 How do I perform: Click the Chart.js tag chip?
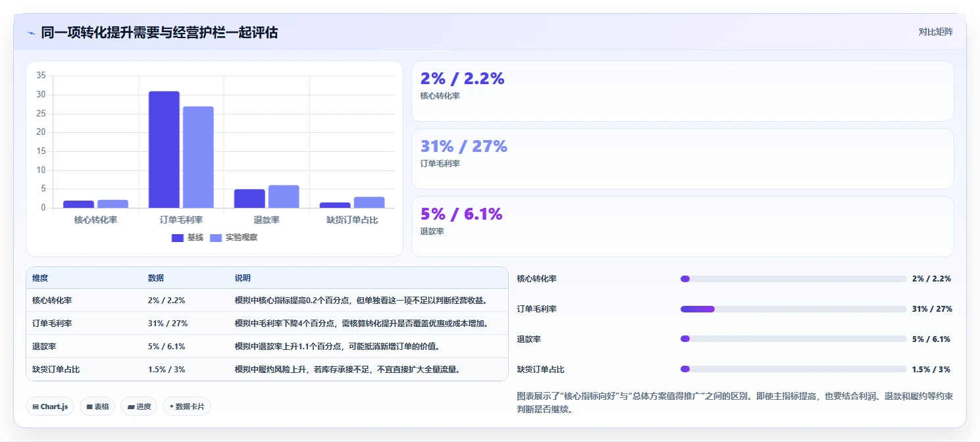[50, 406]
